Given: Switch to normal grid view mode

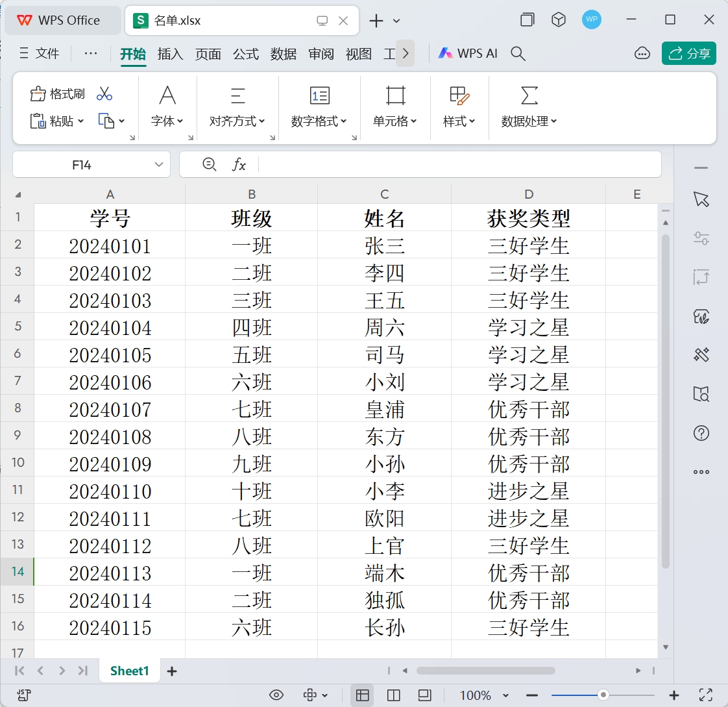Looking at the screenshot, I should point(362,695).
